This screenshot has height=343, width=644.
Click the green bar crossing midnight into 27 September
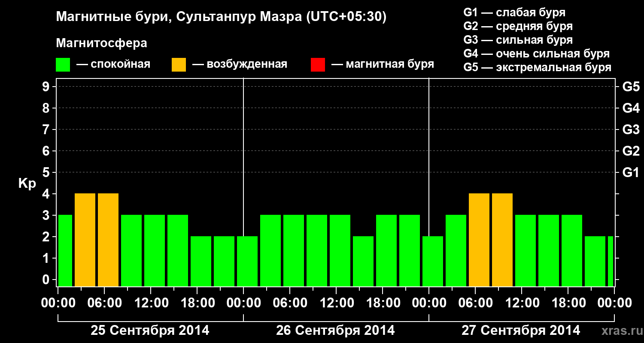tap(433, 262)
